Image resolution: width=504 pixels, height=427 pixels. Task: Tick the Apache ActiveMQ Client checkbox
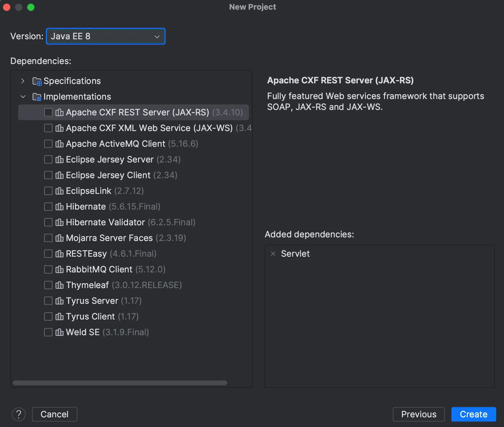48,144
